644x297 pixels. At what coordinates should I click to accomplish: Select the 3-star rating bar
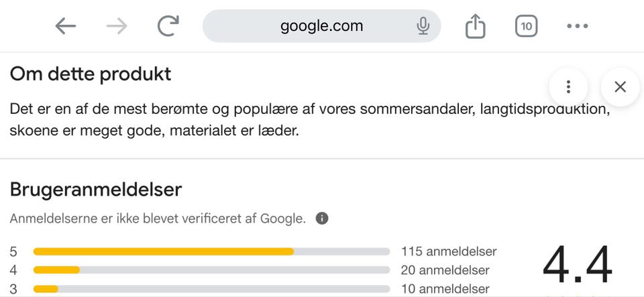(x=211, y=289)
